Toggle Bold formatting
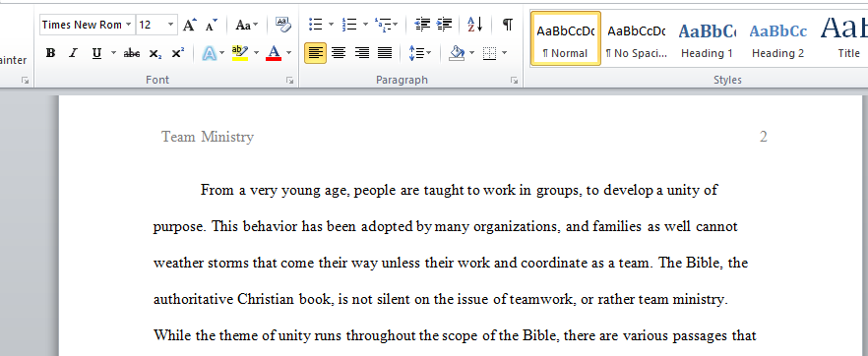The image size is (868, 356). pyautogui.click(x=50, y=54)
